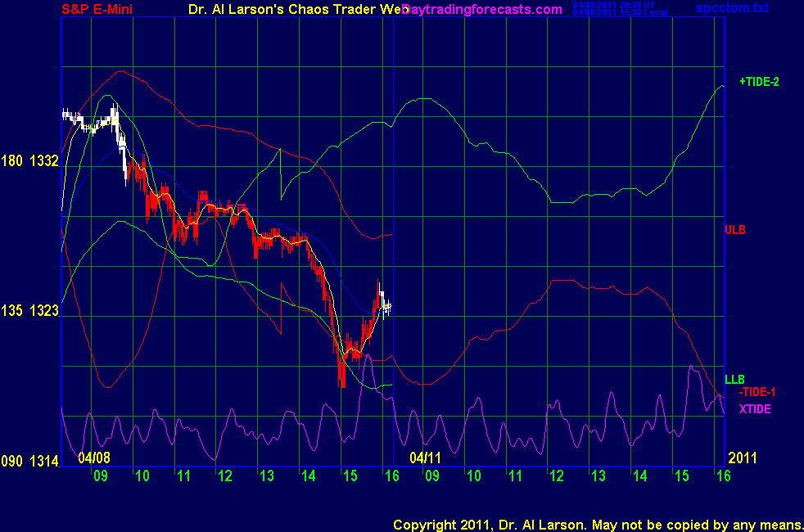Click the "04/11" date label
The width and height of the screenshot is (804, 532).
click(x=425, y=458)
